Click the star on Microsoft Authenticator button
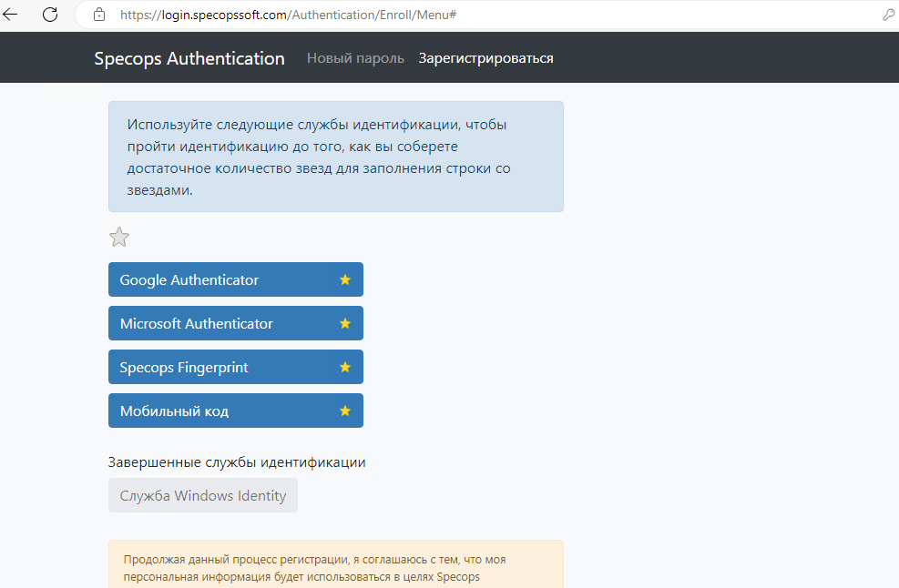 click(x=345, y=324)
